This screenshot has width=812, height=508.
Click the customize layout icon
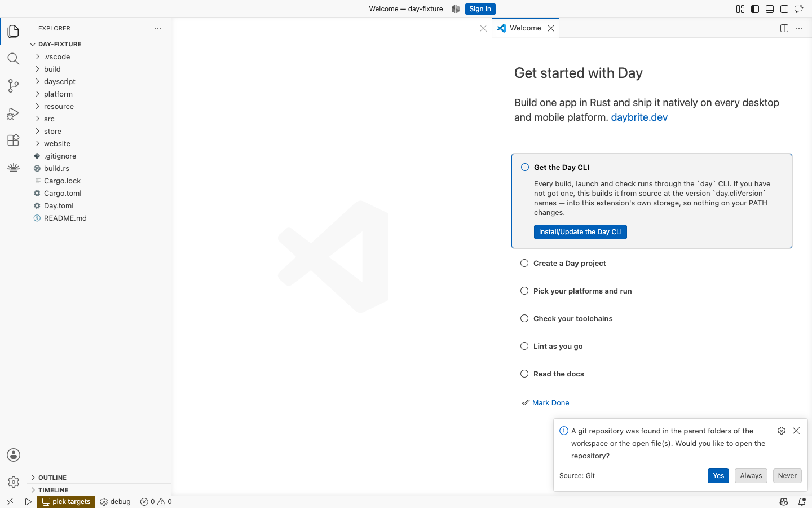click(x=740, y=9)
